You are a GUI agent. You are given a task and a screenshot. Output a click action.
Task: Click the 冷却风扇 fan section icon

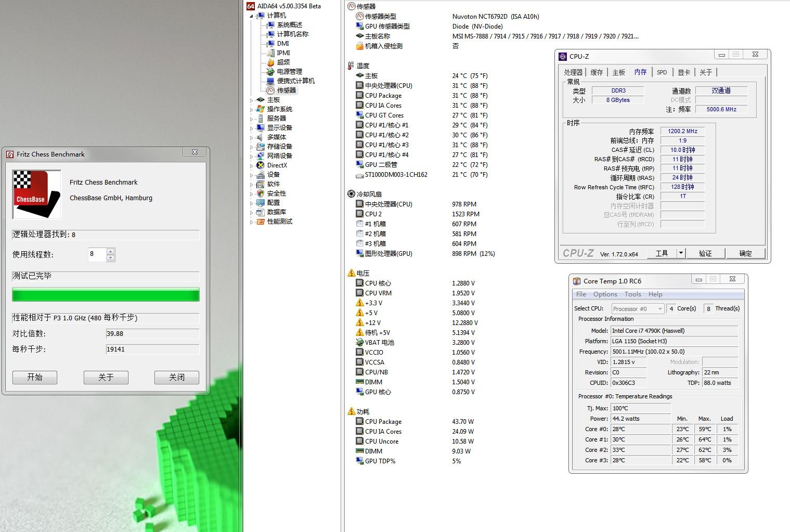(x=351, y=194)
